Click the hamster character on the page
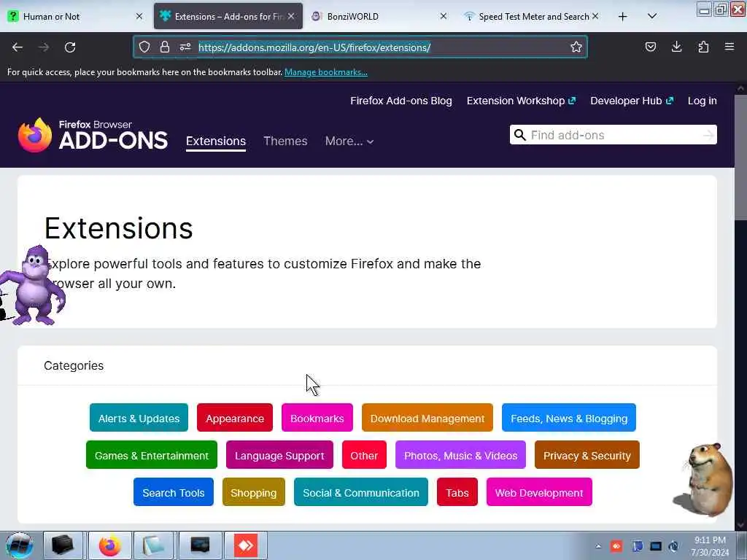The width and height of the screenshot is (747, 560). coord(704,479)
